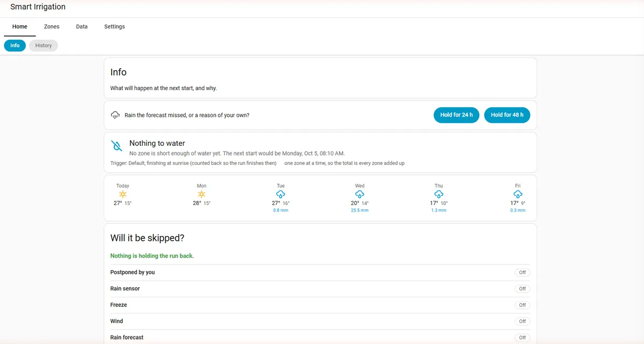Screen dimensions: 644x344
Task: Click the Rain forecast row label
Action: (x=127, y=338)
